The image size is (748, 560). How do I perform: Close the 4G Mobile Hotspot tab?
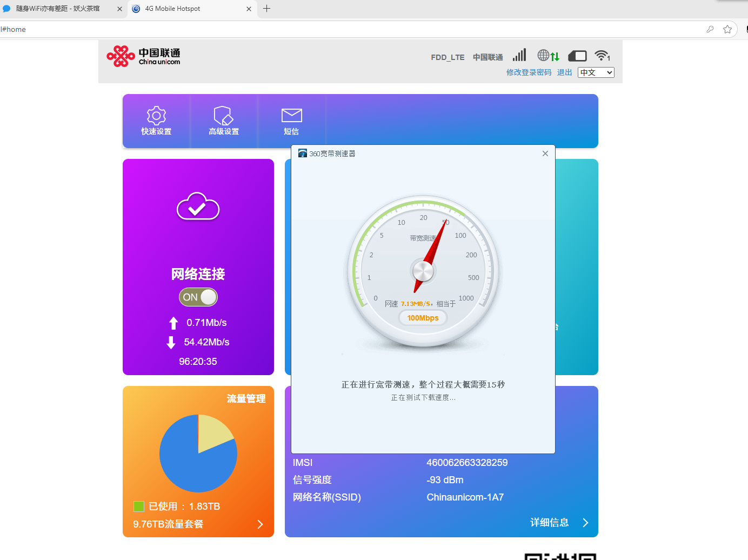[x=249, y=9]
